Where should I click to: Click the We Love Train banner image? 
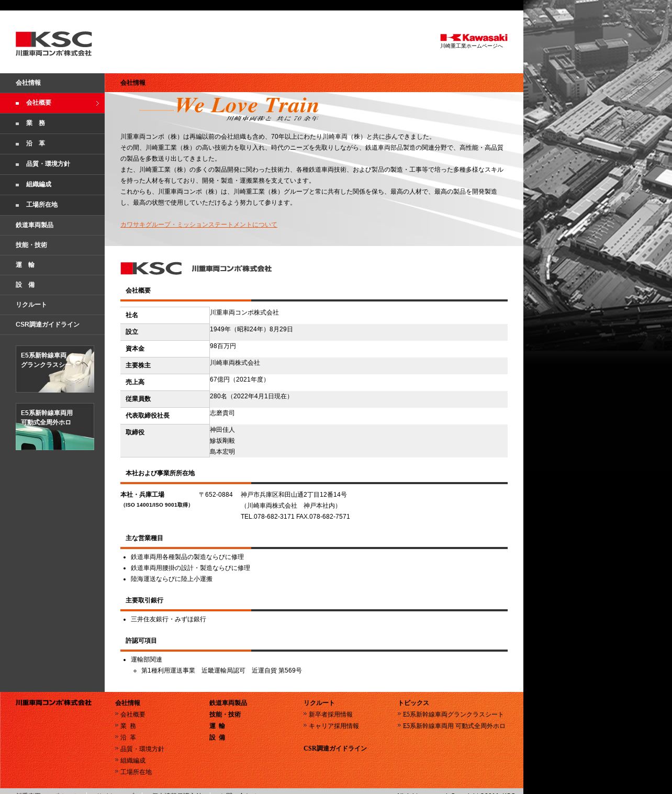click(x=229, y=109)
